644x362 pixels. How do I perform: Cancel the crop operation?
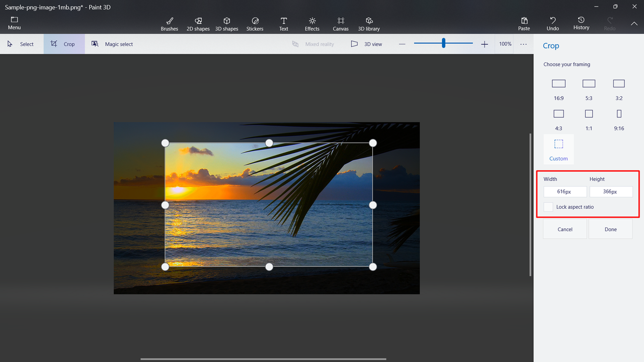(x=565, y=229)
